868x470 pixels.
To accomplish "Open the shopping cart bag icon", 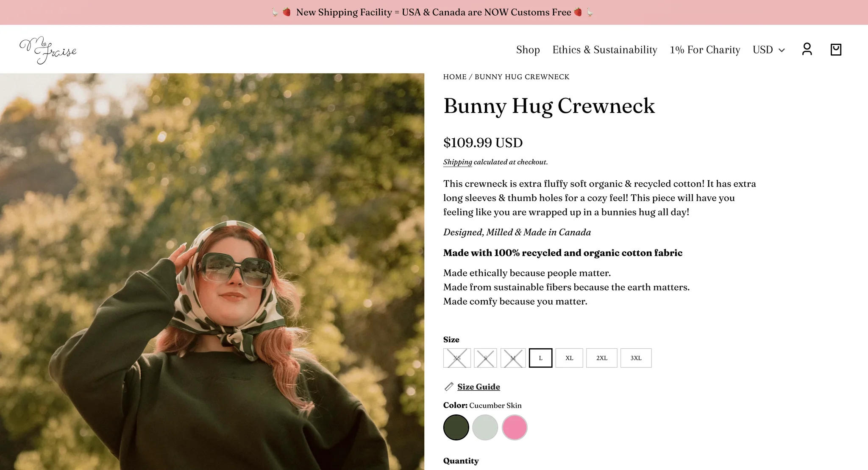I will 836,50.
